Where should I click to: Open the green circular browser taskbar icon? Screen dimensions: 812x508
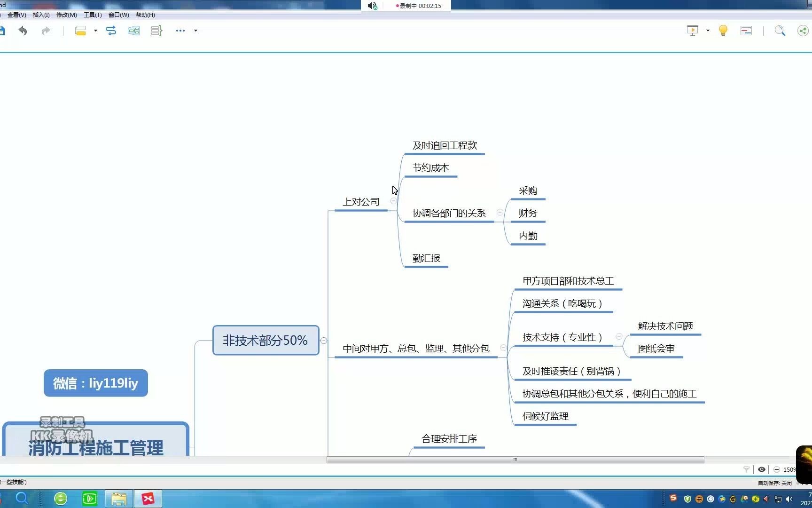(x=61, y=499)
